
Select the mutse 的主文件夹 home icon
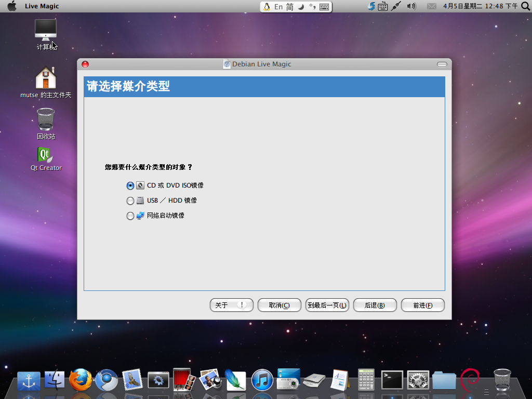coord(46,83)
